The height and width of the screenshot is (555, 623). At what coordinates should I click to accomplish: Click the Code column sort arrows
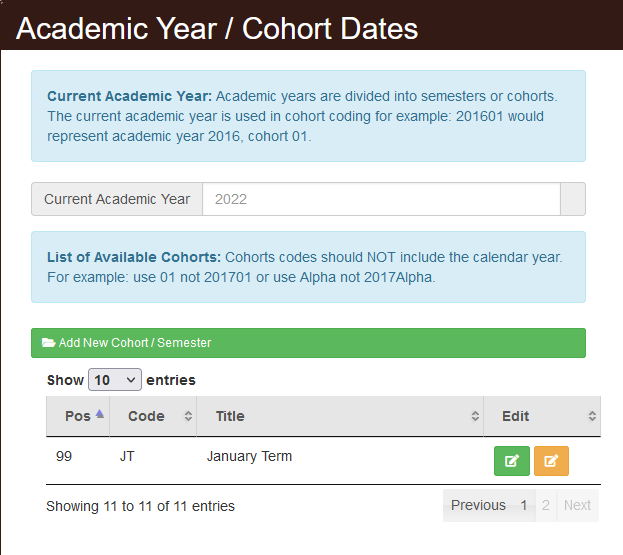click(188, 416)
